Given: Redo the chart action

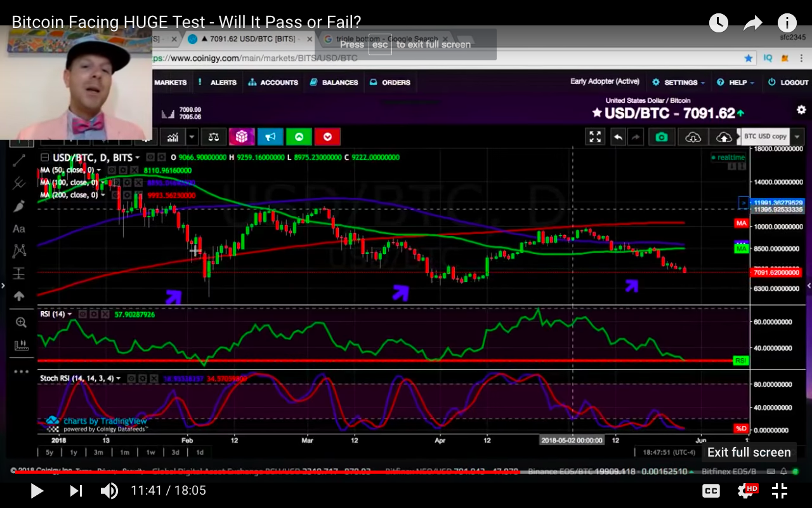Looking at the screenshot, I should pyautogui.click(x=635, y=137).
